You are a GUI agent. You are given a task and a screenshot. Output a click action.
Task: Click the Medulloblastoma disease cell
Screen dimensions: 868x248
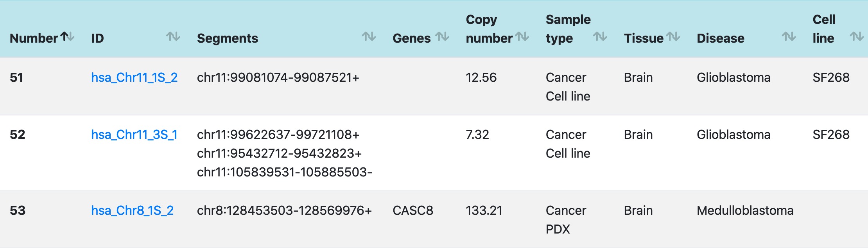pos(745,210)
